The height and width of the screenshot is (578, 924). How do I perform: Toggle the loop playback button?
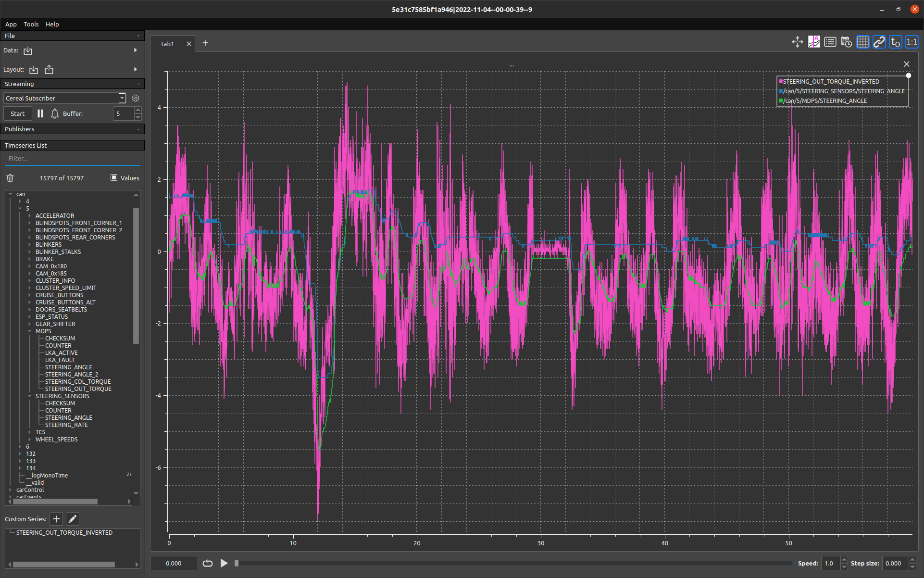pyautogui.click(x=208, y=563)
